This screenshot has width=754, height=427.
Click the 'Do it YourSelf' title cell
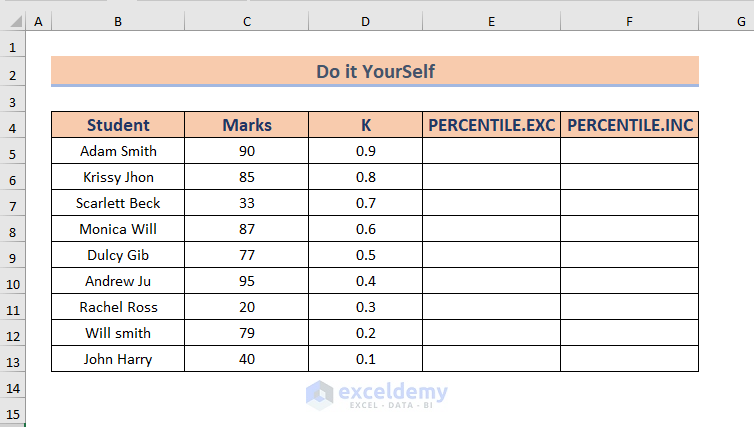pos(375,71)
